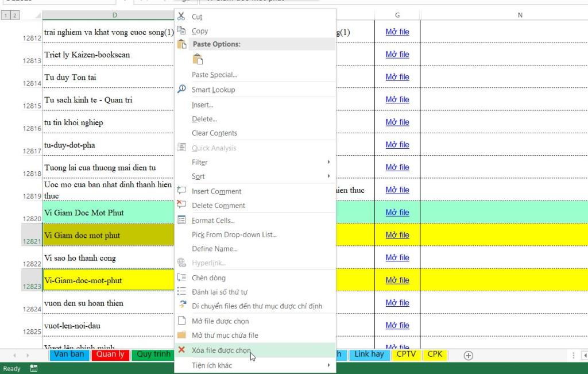Click the Format Cells icon
This screenshot has height=374, width=588.
tap(182, 220)
